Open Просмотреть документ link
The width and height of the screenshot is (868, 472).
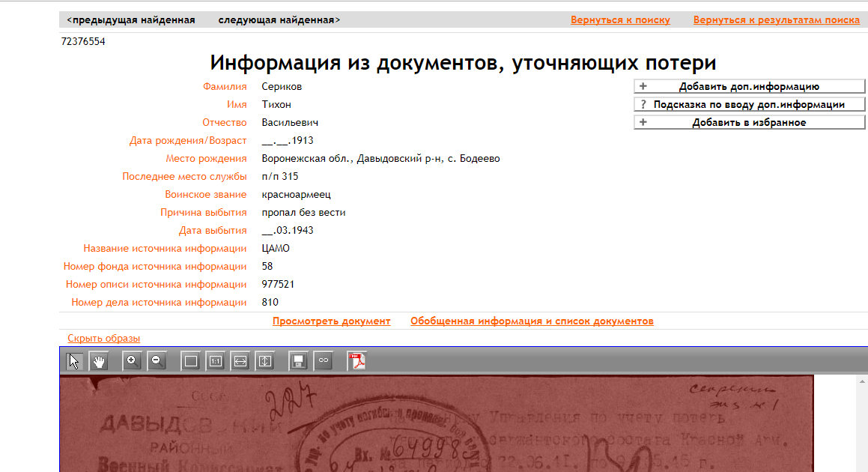[x=331, y=321]
